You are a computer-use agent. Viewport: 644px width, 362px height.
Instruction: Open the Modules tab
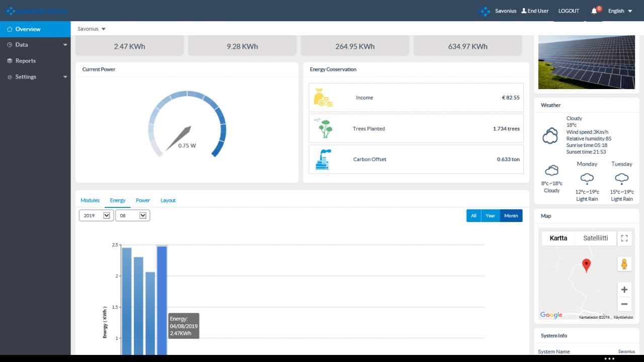point(90,200)
